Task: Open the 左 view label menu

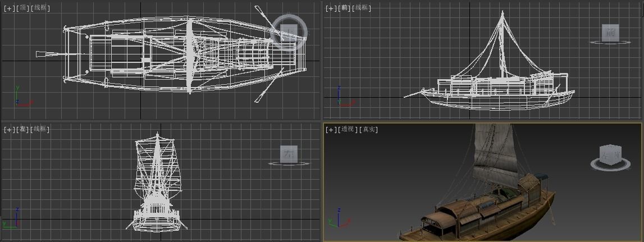Action: [23, 130]
